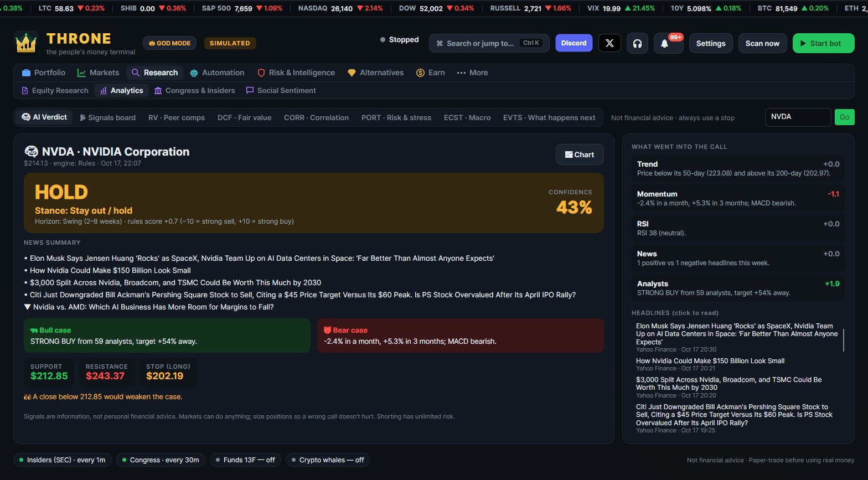Image resolution: width=868 pixels, height=480 pixels.
Task: Click the Search or jump to field
Action: click(489, 43)
